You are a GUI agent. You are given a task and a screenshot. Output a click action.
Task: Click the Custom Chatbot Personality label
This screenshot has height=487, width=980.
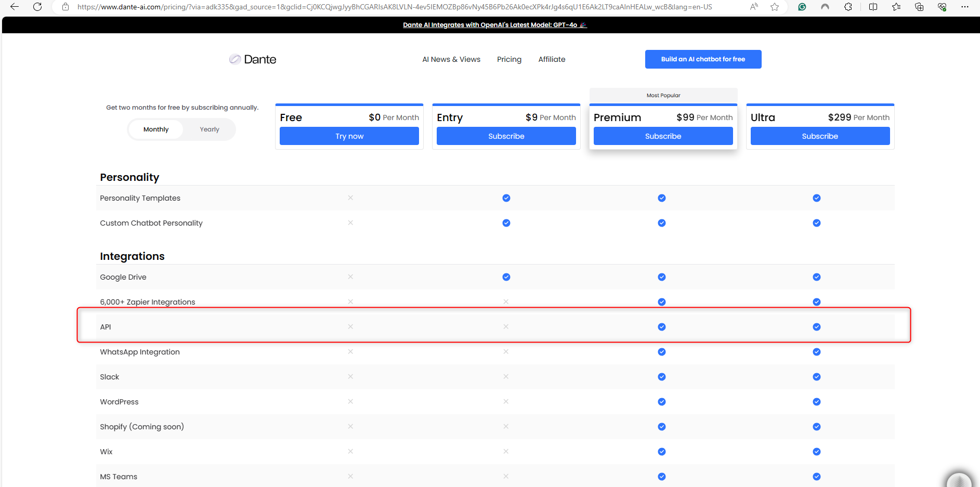(x=151, y=223)
